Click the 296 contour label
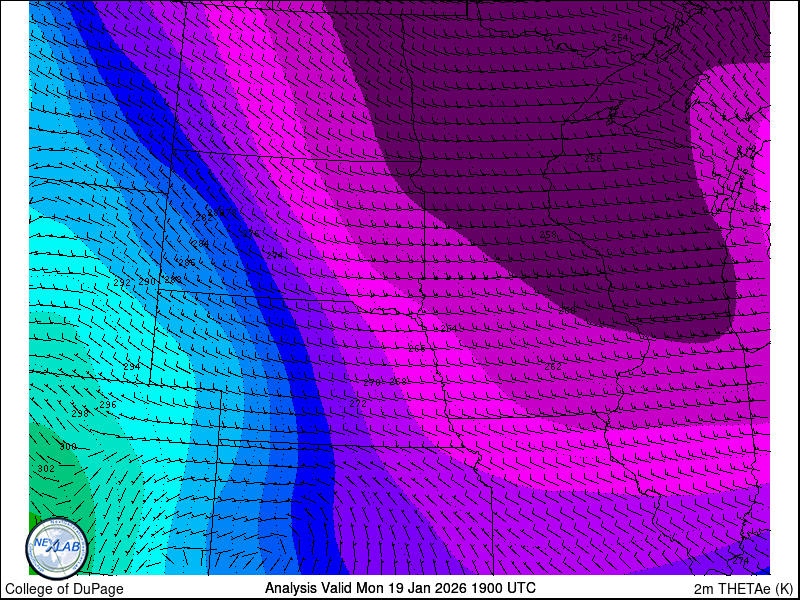Screen dimensions: 800x600 coord(108,405)
